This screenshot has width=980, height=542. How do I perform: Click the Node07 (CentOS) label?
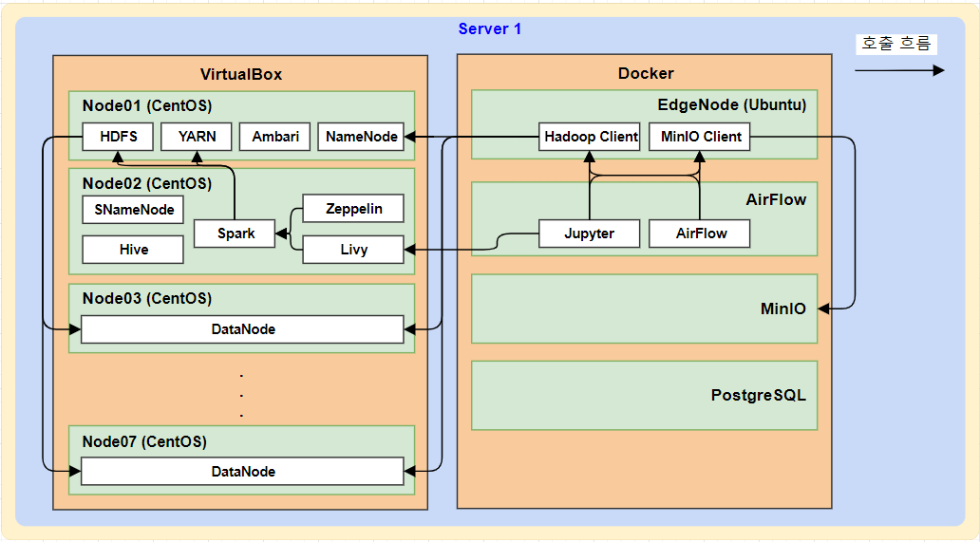[x=144, y=442]
